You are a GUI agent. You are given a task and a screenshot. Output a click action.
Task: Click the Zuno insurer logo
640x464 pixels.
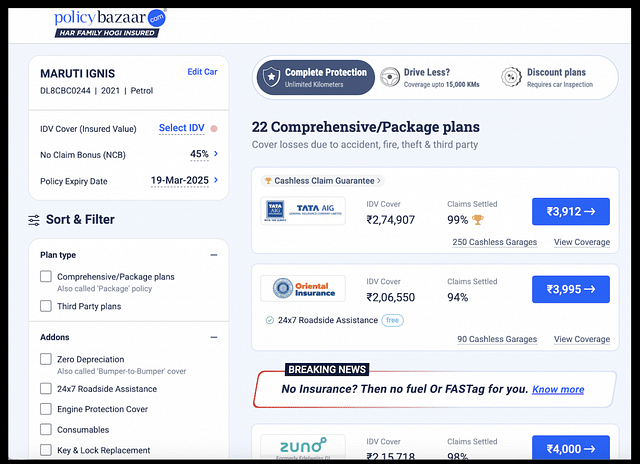303,447
